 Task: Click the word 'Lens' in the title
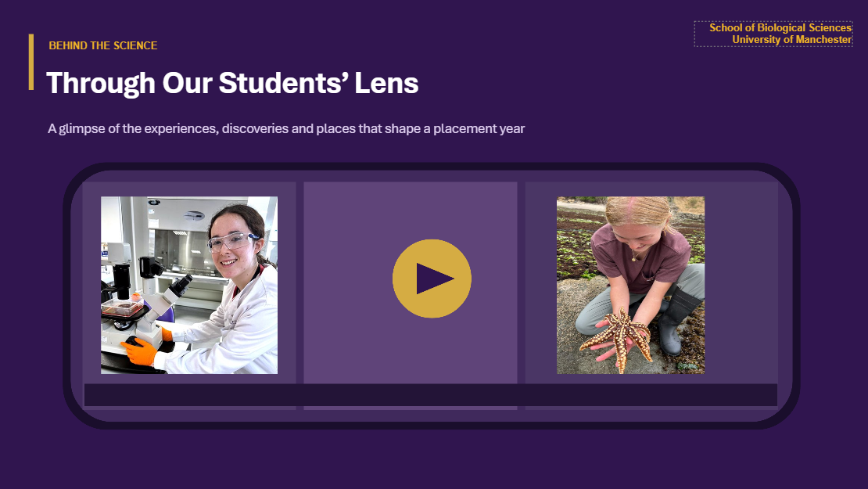(386, 83)
